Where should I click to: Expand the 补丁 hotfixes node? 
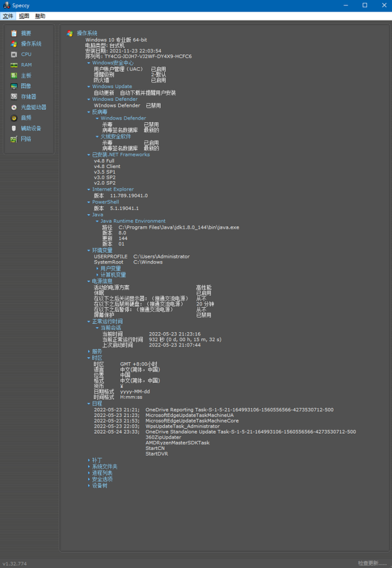click(89, 460)
